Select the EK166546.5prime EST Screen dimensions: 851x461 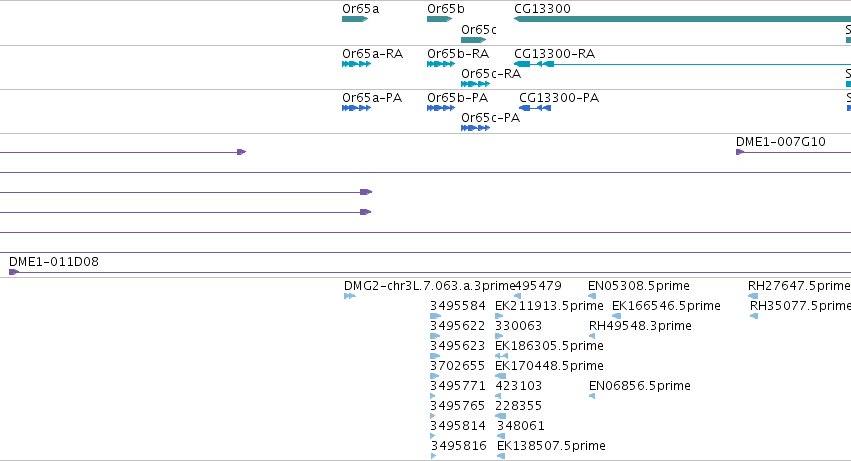(617, 316)
